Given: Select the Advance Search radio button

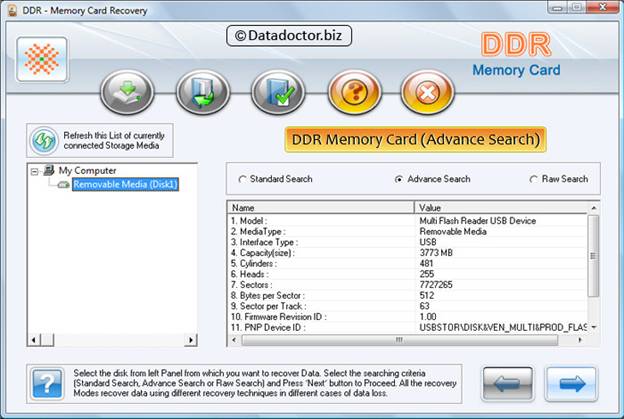Looking at the screenshot, I should (398, 179).
